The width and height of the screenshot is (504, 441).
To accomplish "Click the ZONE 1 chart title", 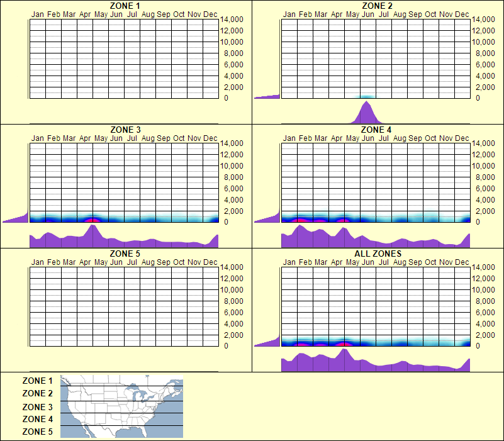I will (x=125, y=6).
